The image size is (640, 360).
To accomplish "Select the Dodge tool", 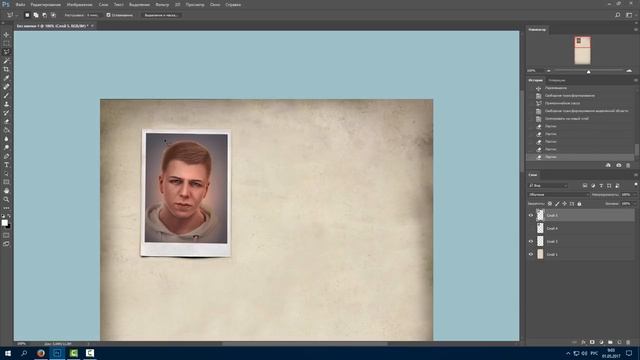I will [x=6, y=147].
